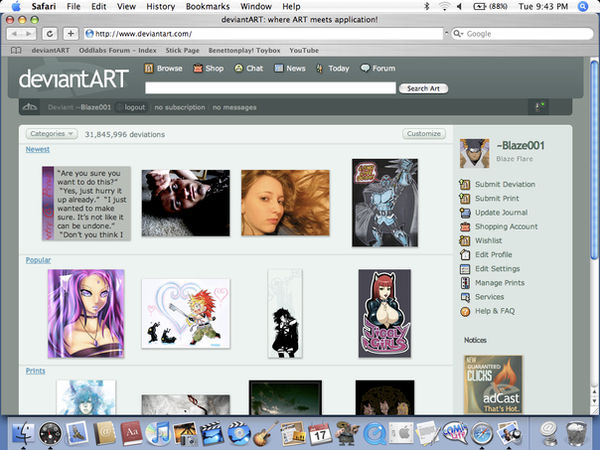Viewport: 600px width, 450px height.
Task: Click the Help & FAQ question icon
Action: click(x=465, y=311)
